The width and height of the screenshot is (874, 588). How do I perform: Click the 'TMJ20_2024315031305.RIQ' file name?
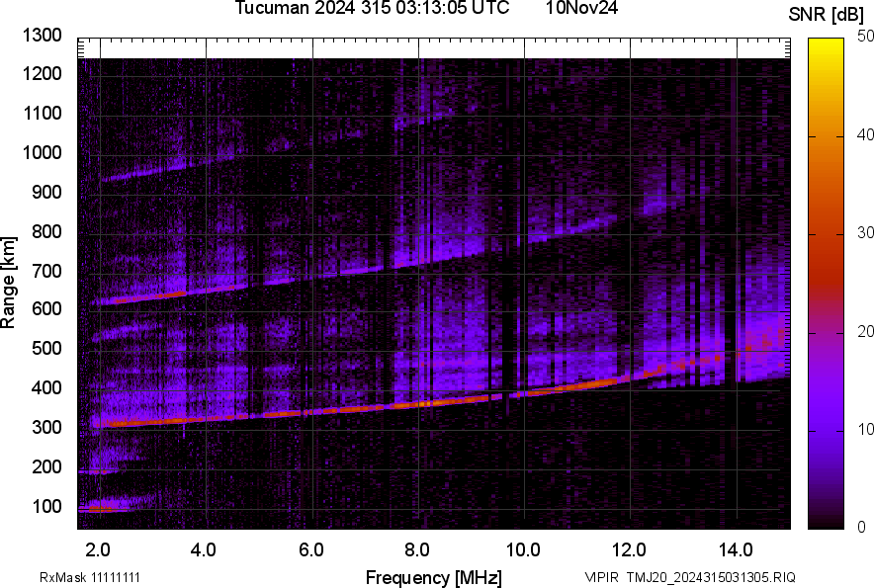click(x=711, y=577)
